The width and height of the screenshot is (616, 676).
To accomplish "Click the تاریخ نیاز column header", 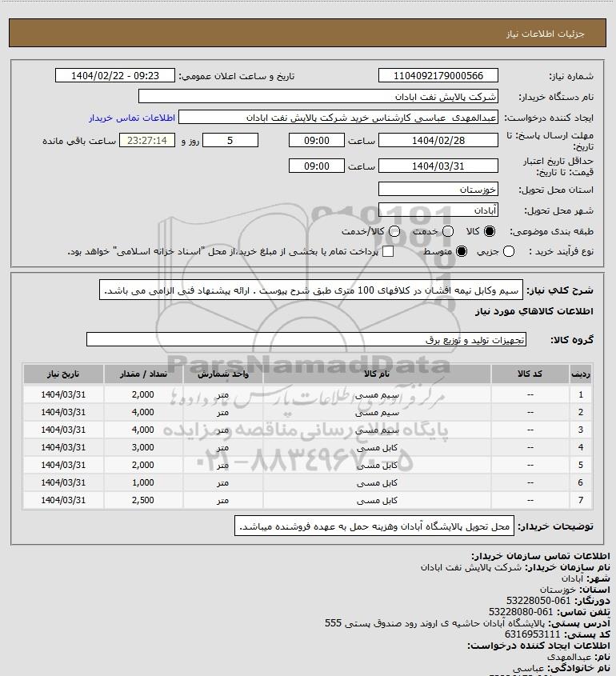I will pyautogui.click(x=63, y=374).
